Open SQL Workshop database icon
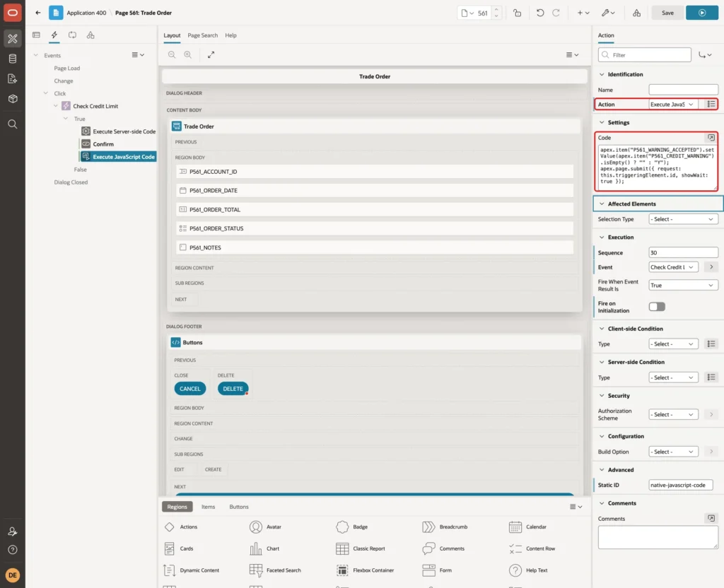This screenshot has height=588, width=724. (13, 59)
